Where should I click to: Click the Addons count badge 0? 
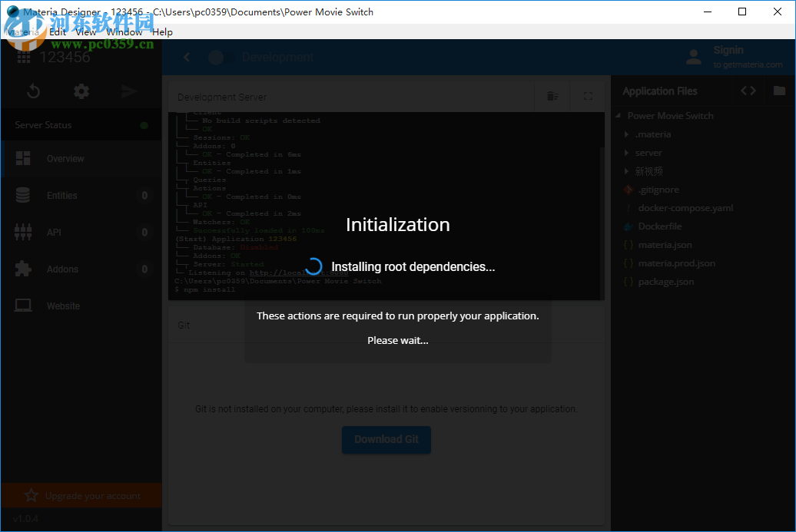click(x=144, y=269)
